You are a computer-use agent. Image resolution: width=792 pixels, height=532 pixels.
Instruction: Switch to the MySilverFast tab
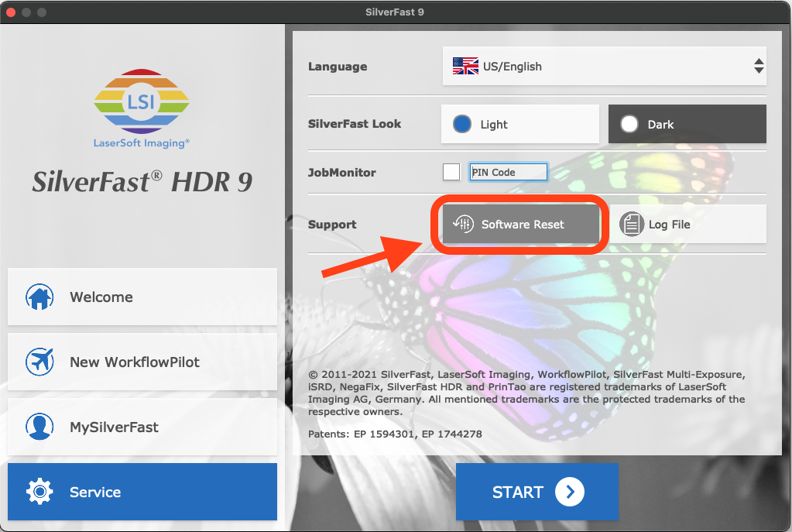[x=142, y=427]
